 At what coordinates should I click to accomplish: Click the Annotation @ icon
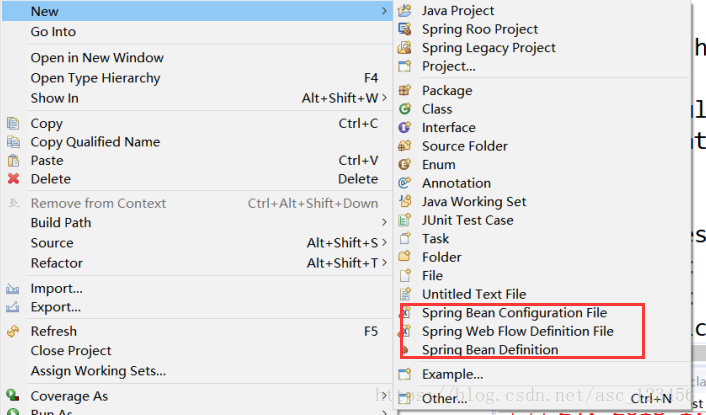click(x=405, y=183)
